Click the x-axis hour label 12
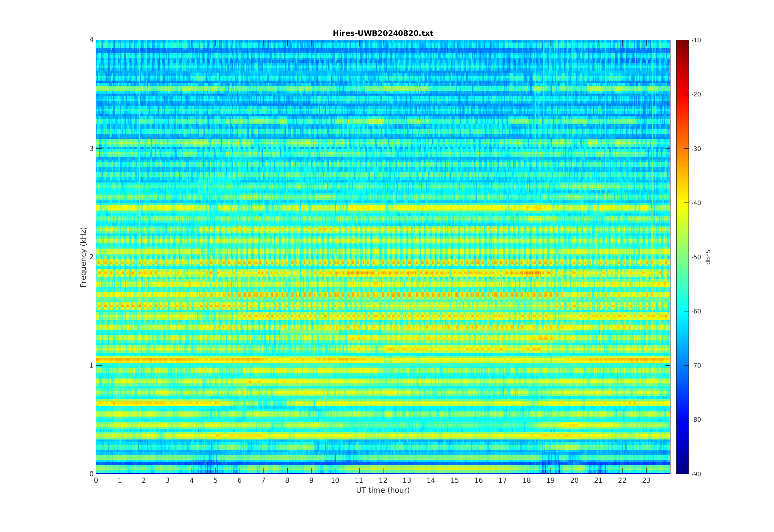Viewport: 774px width, 532px height. click(383, 480)
